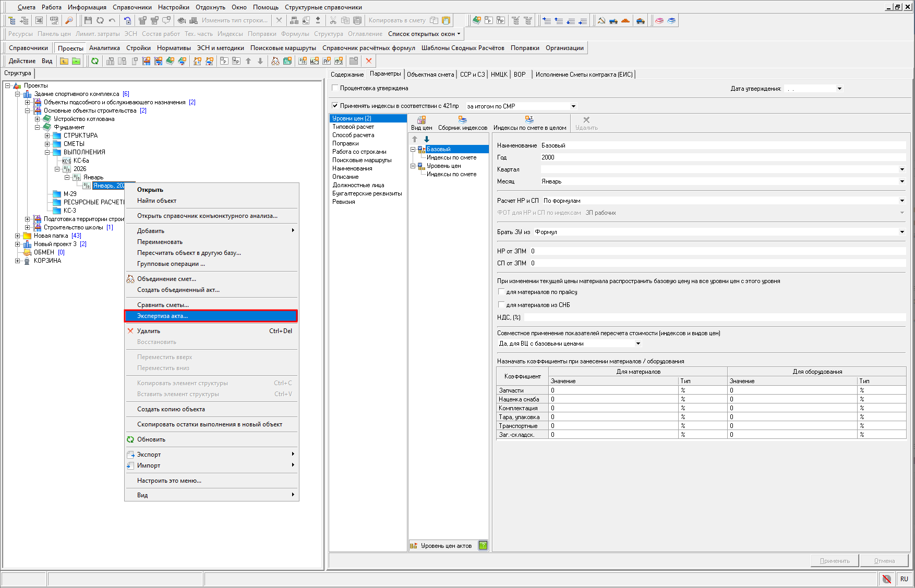Image resolution: width=915 pixels, height=588 pixels.
Task: Click the blue down arrow above price levels tree
Action: 427,139
